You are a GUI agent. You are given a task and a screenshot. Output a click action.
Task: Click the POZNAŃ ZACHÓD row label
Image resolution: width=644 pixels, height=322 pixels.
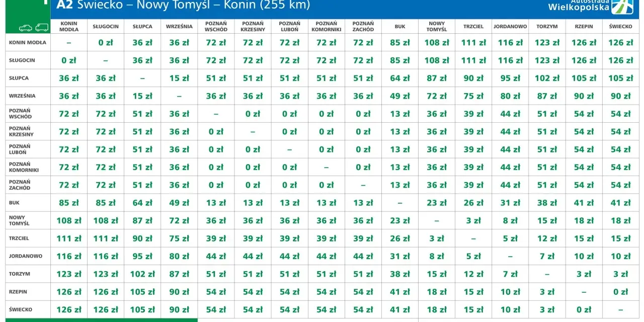tap(20, 185)
